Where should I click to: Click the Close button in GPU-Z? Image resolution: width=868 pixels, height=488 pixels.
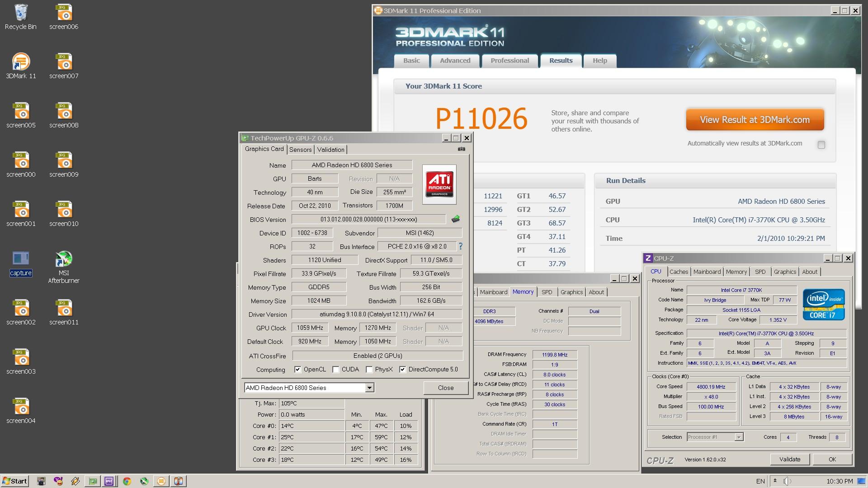tap(445, 388)
